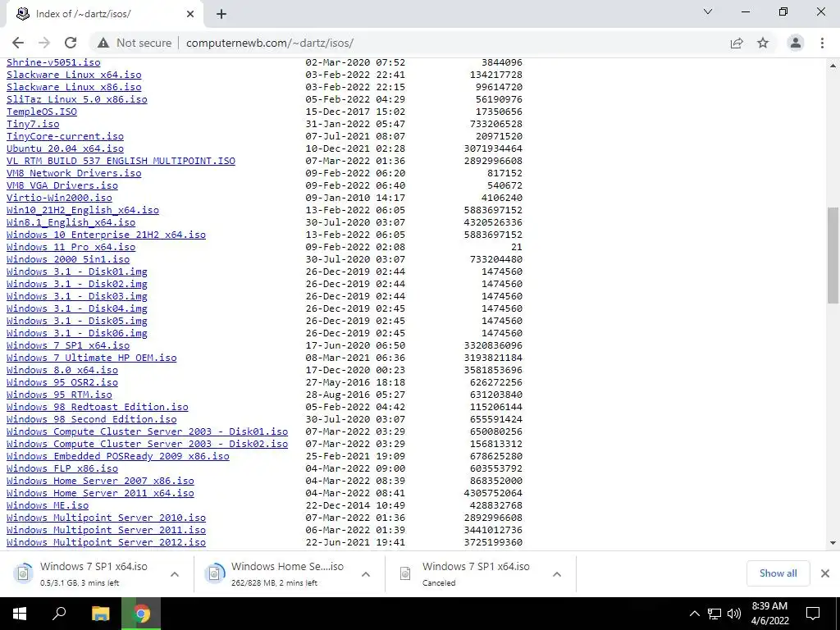Click the page scrollbar up arrow

coord(833,66)
